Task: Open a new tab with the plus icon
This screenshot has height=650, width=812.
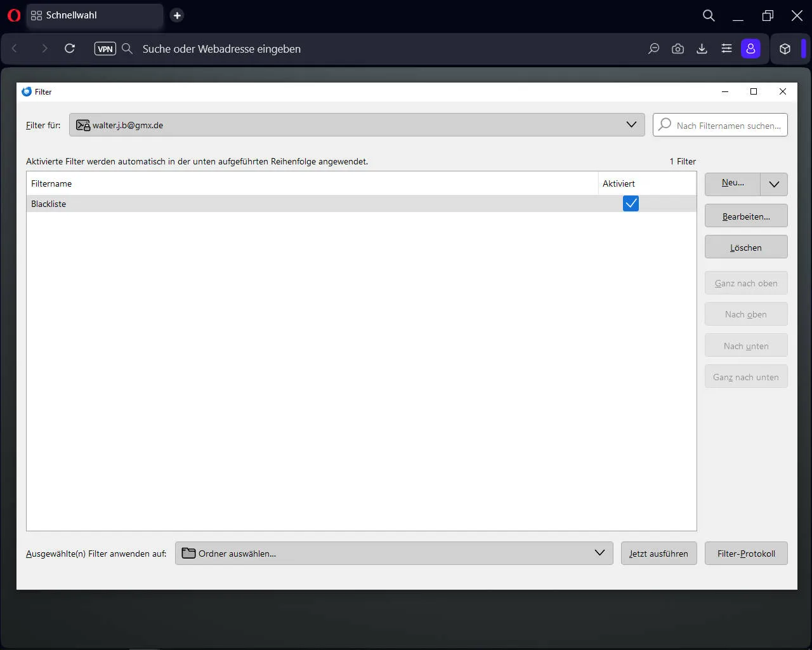Action: [x=177, y=15]
